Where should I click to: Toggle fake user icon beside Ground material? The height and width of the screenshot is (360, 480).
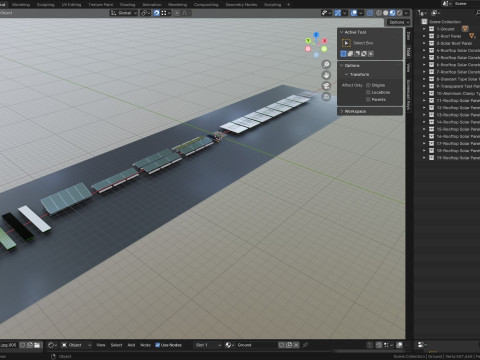[x=282, y=345]
